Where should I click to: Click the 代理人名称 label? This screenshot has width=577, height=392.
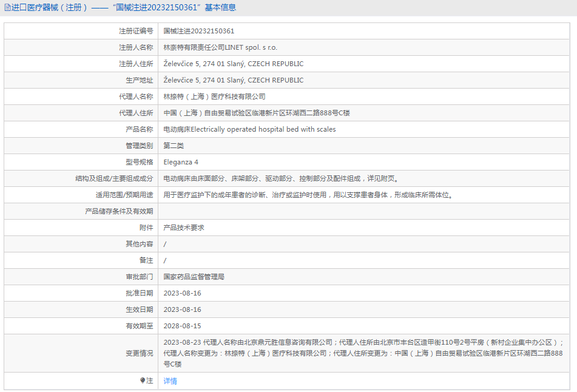136,96
